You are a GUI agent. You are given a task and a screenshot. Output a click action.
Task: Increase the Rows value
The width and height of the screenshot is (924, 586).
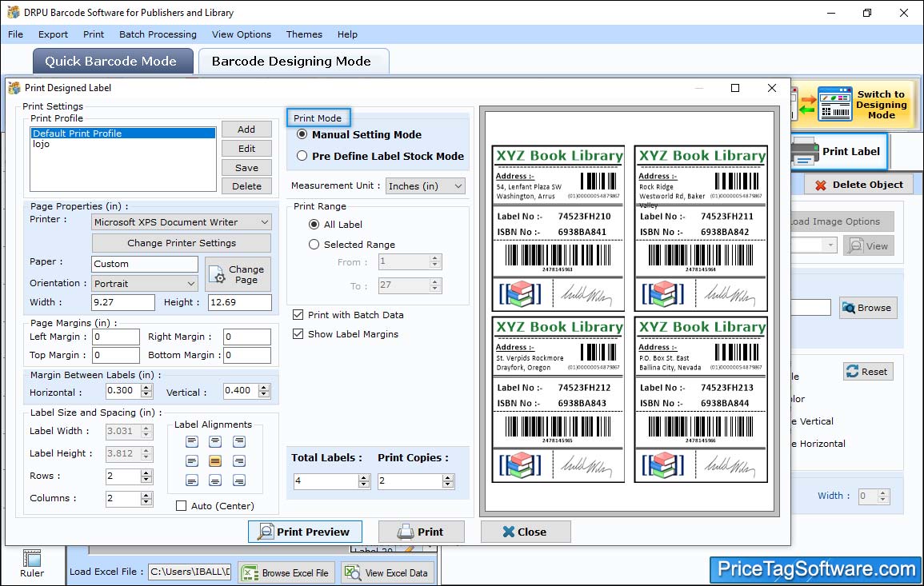tap(146, 472)
